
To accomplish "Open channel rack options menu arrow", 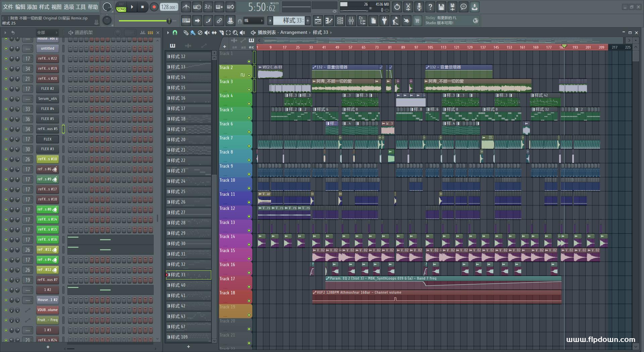I will pyautogui.click(x=5, y=33).
